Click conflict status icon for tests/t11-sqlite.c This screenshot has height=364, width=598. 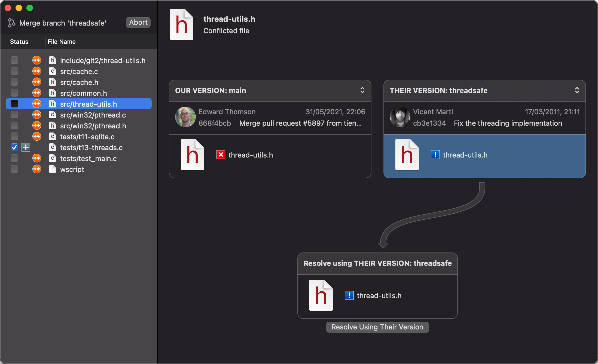point(37,136)
